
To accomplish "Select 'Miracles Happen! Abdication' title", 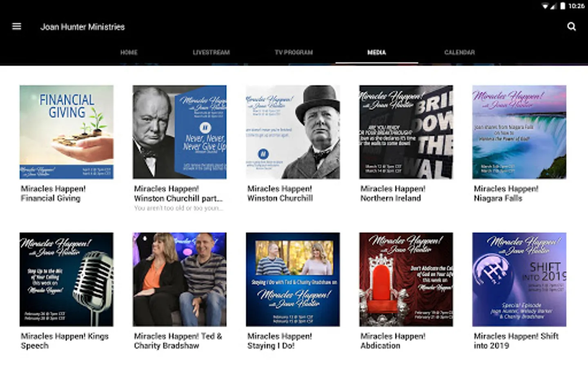I will pos(393,341).
